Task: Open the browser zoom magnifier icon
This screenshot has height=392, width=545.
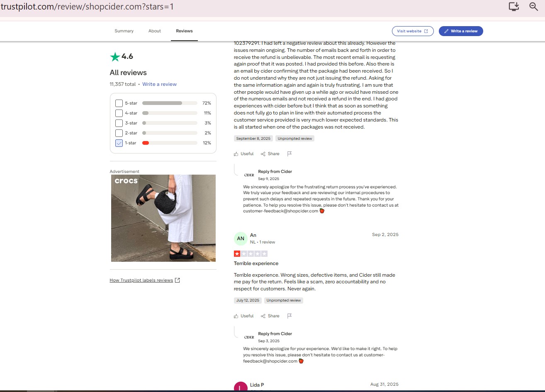Action: coord(534,6)
